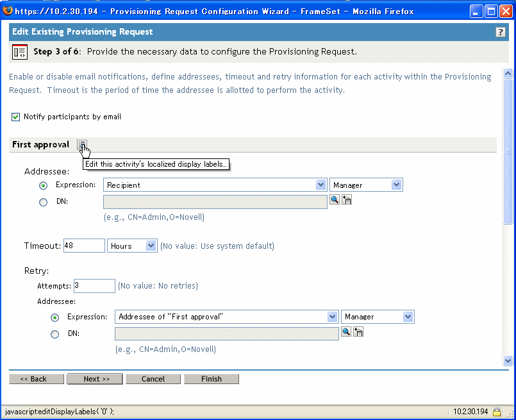Open object selector magnifier for first Addressee DN
The height and width of the screenshot is (420, 516).
click(335, 199)
